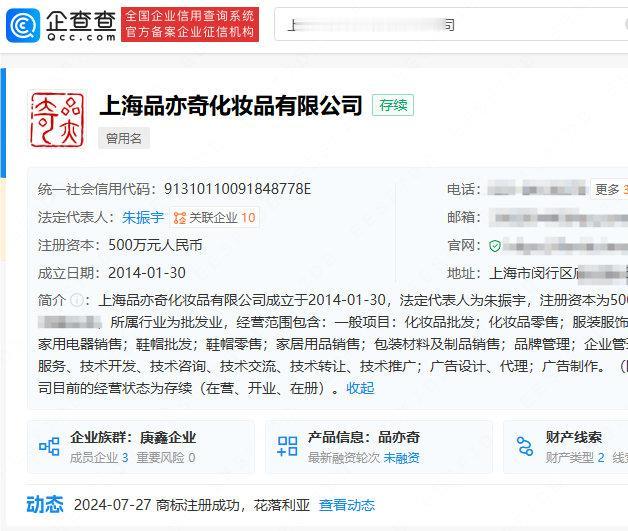This screenshot has height=531, width=628.
Task: Click the 动态 section label
Action: tap(45, 504)
